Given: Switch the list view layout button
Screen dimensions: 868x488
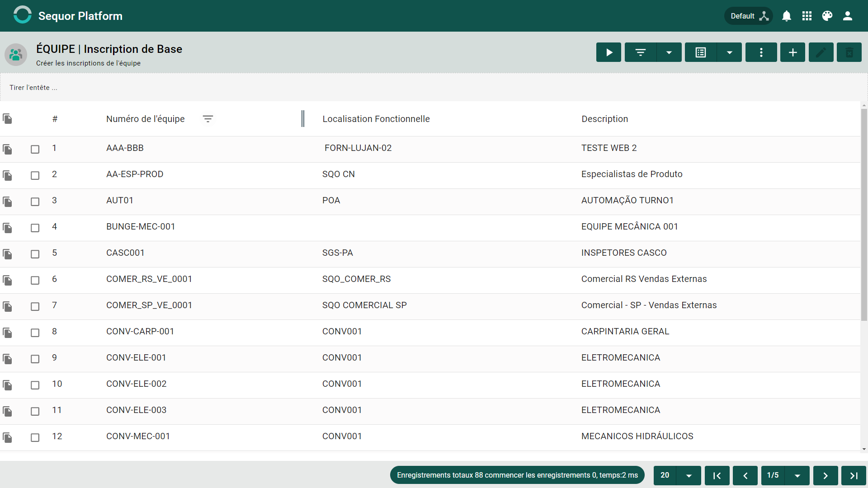Looking at the screenshot, I should tap(701, 52).
